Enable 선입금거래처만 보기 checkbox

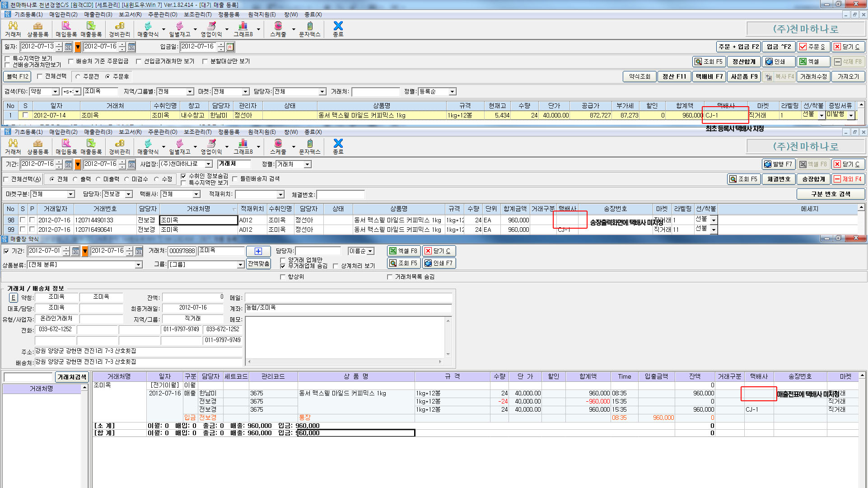[139, 61]
